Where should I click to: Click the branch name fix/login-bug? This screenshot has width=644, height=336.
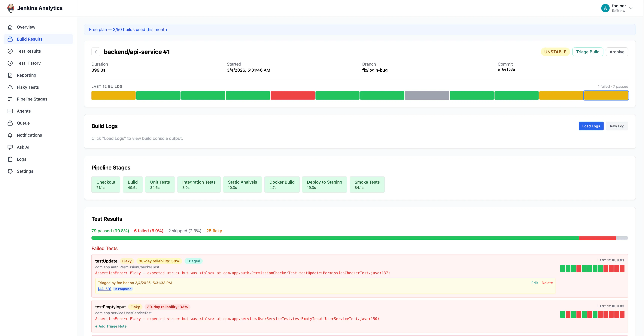375,70
